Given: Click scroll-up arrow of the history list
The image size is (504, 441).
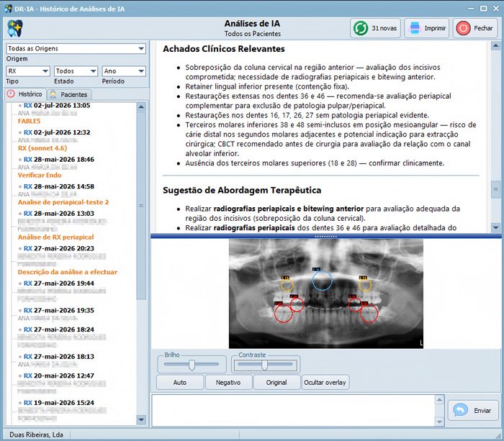Looking at the screenshot, I should [x=141, y=106].
